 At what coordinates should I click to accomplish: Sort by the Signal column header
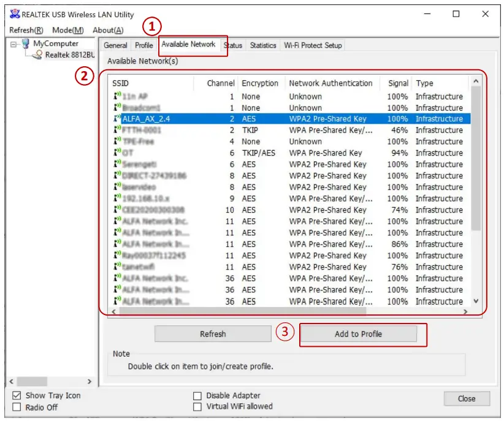point(395,83)
